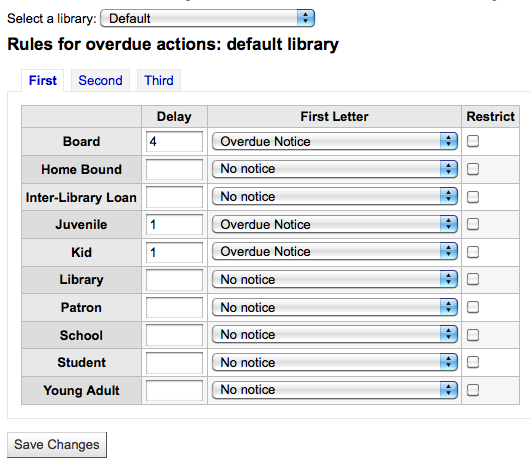Open First Letter dropdown for Patron
531x468 pixels.
(335, 307)
